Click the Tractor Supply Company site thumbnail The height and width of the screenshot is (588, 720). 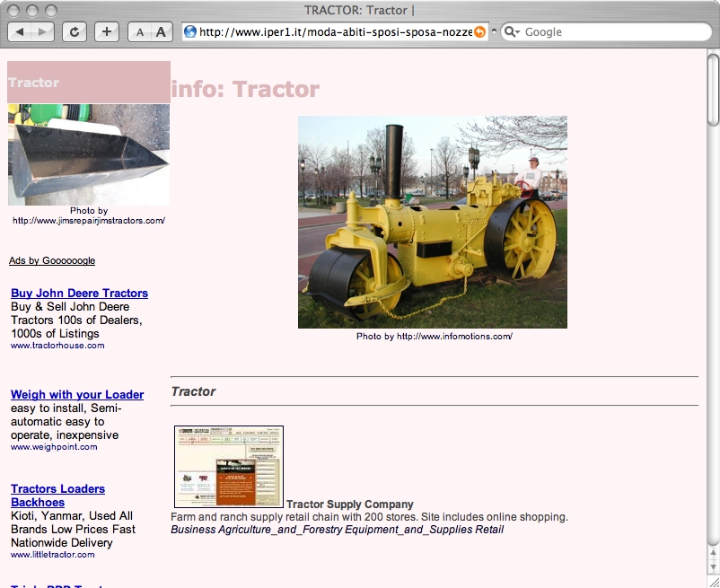(229, 467)
